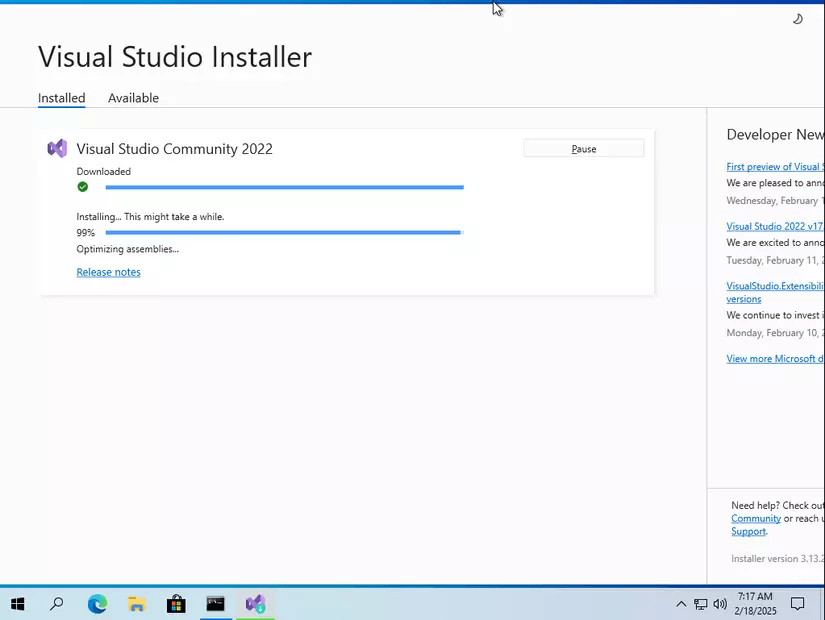Switch to the Installed tab
825x620 pixels.
61,98
